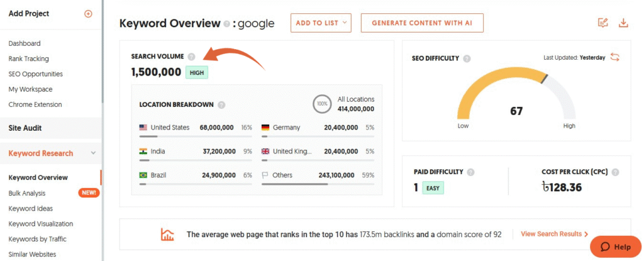Open Bulk Analysis in the sidebar
Viewport: 644px width, 261px height.
(x=26, y=193)
